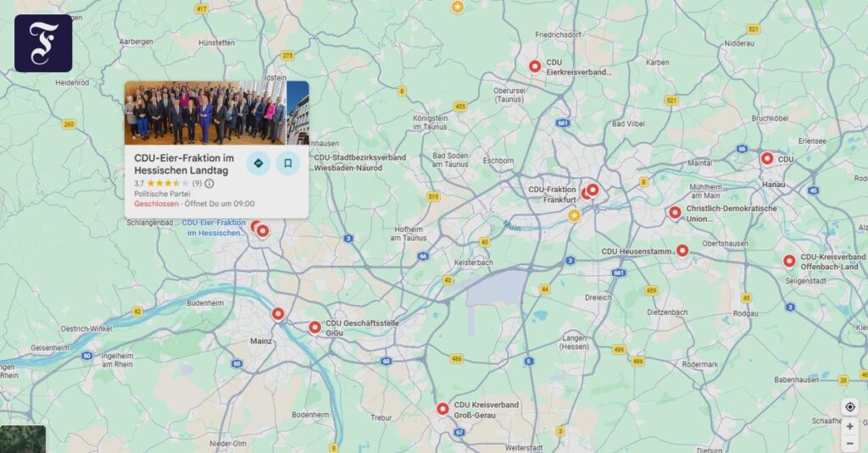Click the 'Politische Partei' category text

pyautogui.click(x=162, y=194)
